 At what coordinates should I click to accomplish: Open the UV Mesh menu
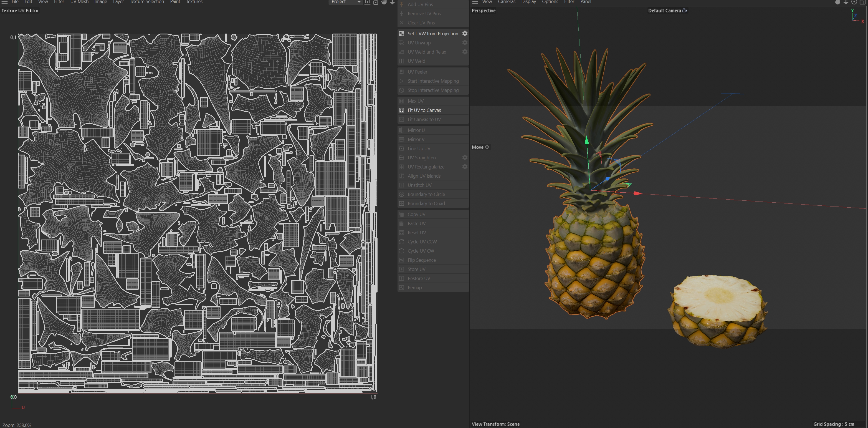79,2
